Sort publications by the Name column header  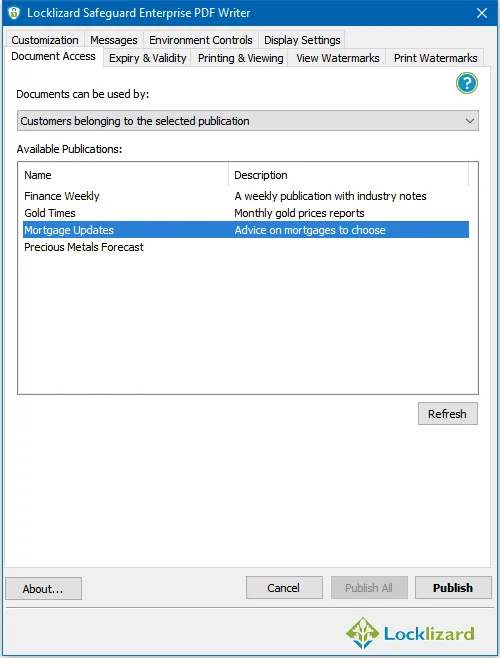click(123, 175)
